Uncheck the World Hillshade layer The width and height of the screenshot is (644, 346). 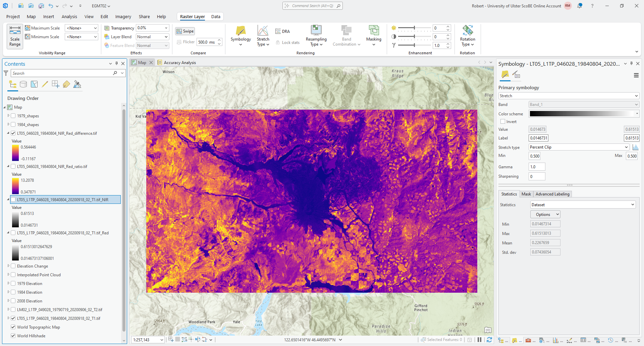(x=13, y=336)
